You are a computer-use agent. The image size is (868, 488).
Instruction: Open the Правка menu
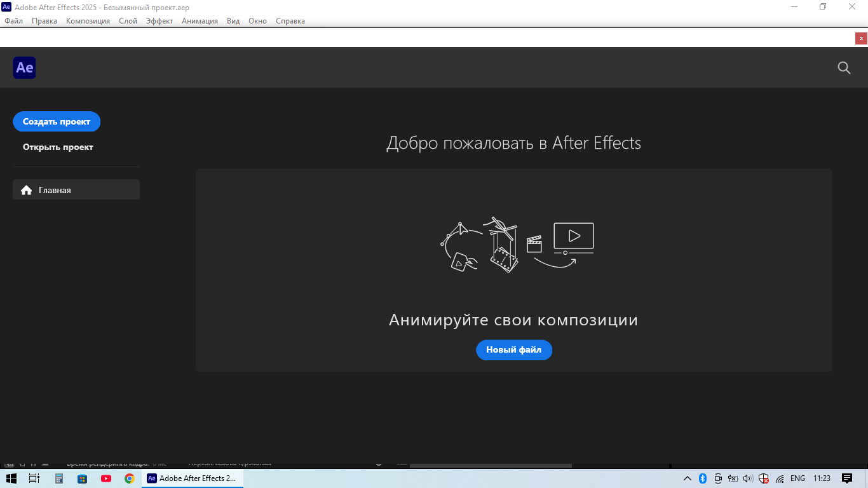pos(44,21)
